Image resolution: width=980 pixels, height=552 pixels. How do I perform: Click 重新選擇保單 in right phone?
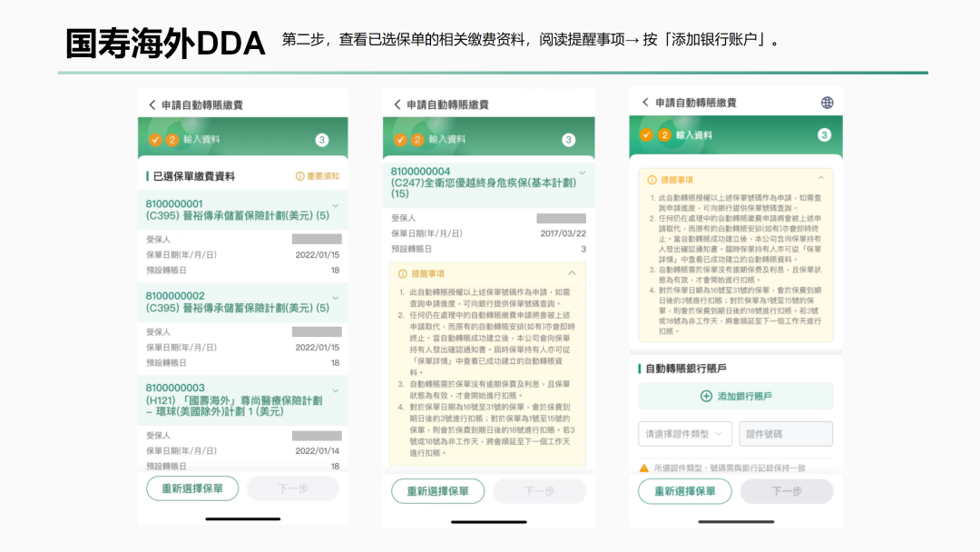click(685, 491)
